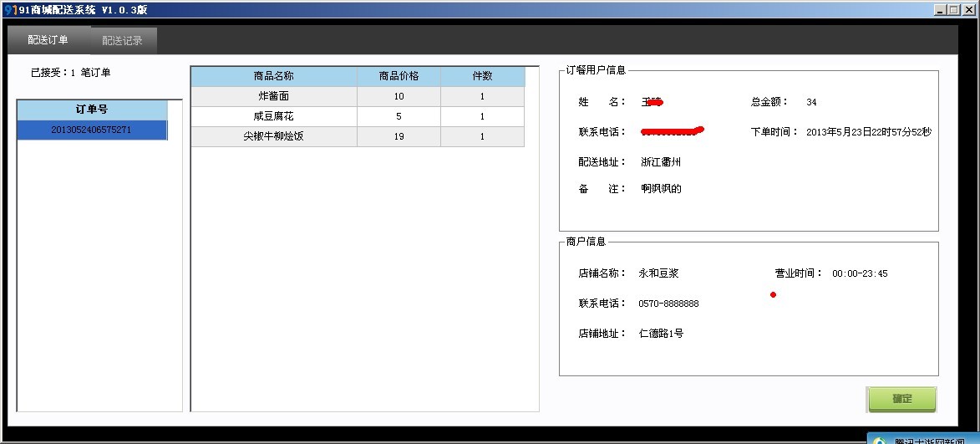The image size is (980, 444).
Task: Click the 订餐用户信息 group label
Action: coord(596,71)
